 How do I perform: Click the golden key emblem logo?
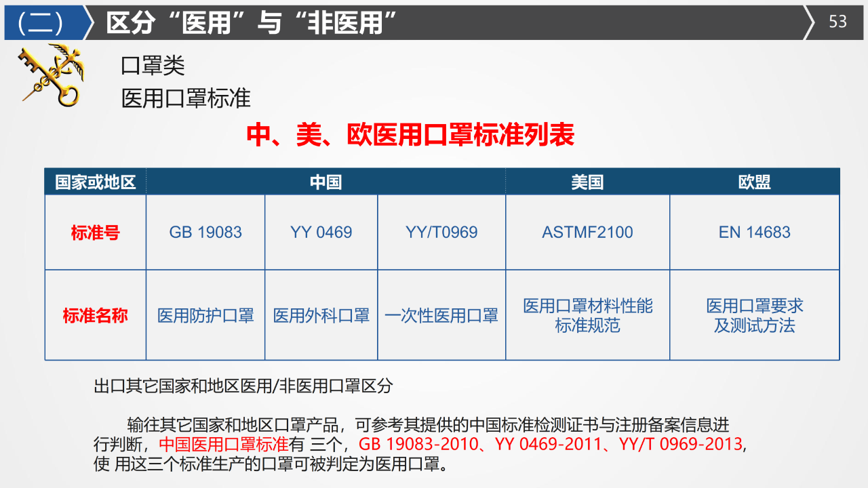pyautogui.click(x=51, y=75)
